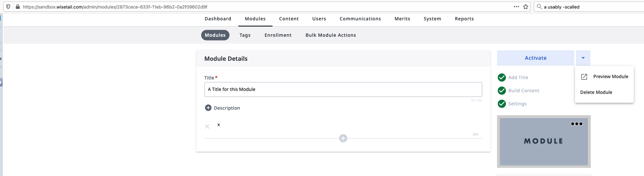Go to Reports

(465, 19)
